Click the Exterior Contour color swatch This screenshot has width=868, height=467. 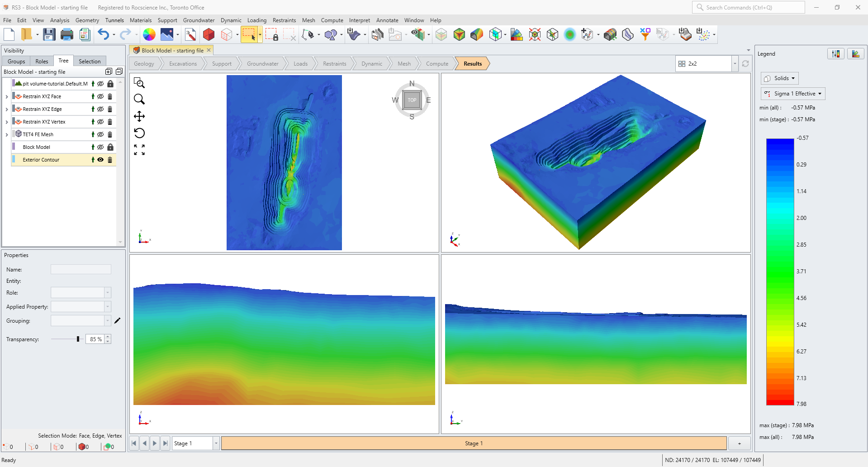[13, 160]
